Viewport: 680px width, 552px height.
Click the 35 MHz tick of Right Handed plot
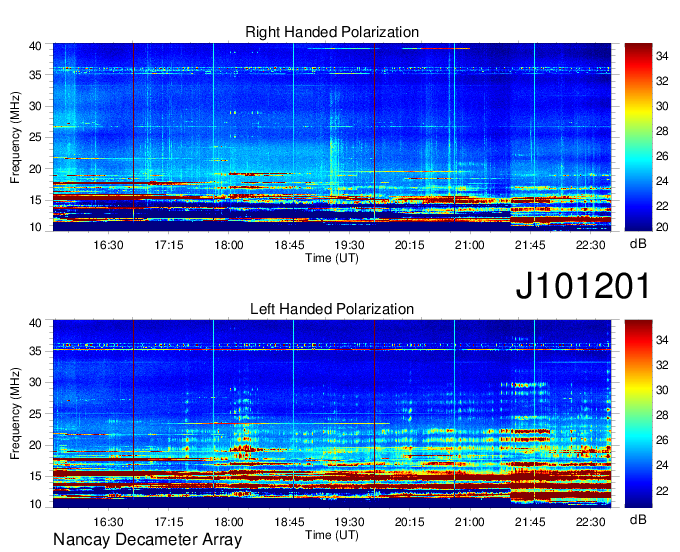pyautogui.click(x=35, y=75)
